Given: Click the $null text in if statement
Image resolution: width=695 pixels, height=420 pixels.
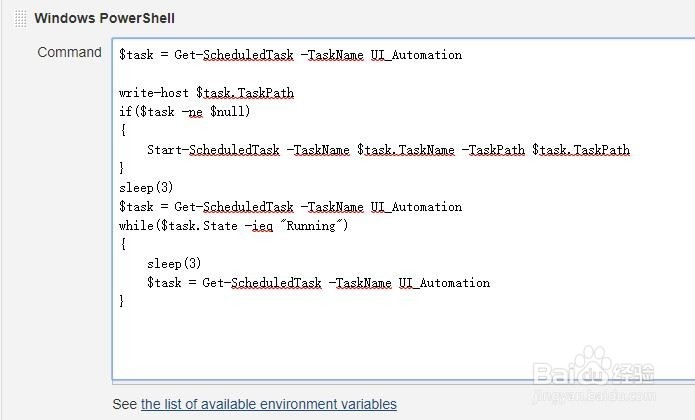Looking at the screenshot, I should click(227, 112).
